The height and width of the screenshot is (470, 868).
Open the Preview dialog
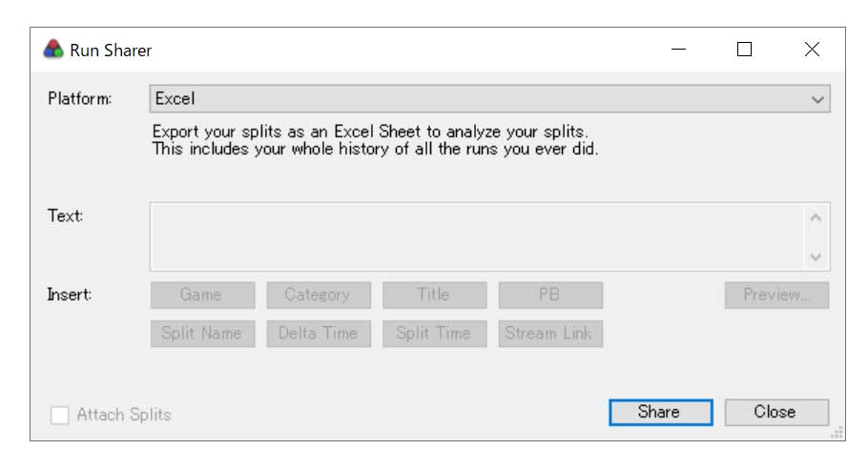pyautogui.click(x=776, y=296)
